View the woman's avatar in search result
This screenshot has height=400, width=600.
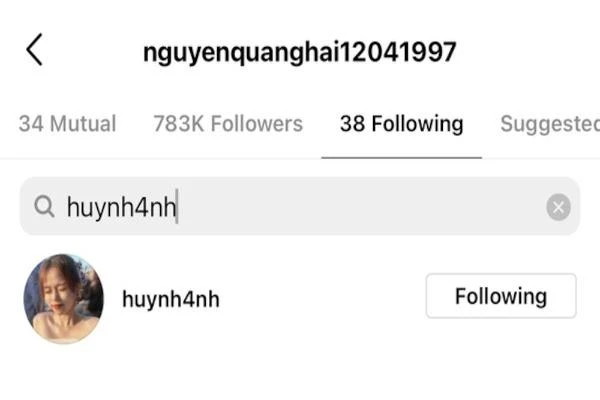click(64, 299)
